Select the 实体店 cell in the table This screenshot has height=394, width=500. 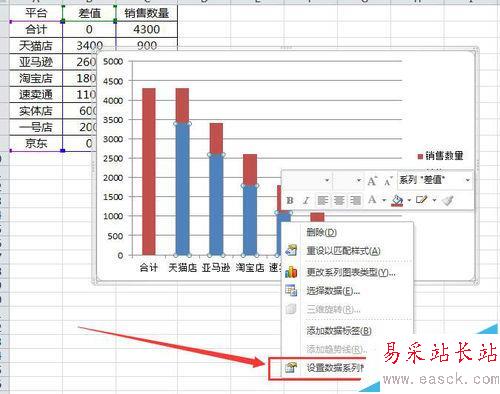36,111
